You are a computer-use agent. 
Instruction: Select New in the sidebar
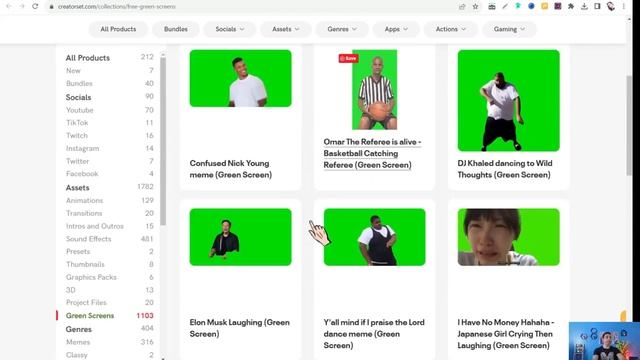point(73,71)
